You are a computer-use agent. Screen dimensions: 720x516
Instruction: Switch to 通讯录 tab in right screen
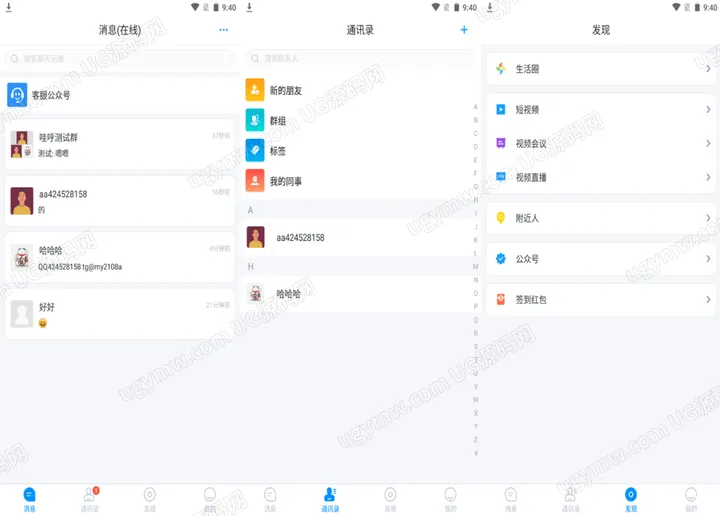click(571, 499)
